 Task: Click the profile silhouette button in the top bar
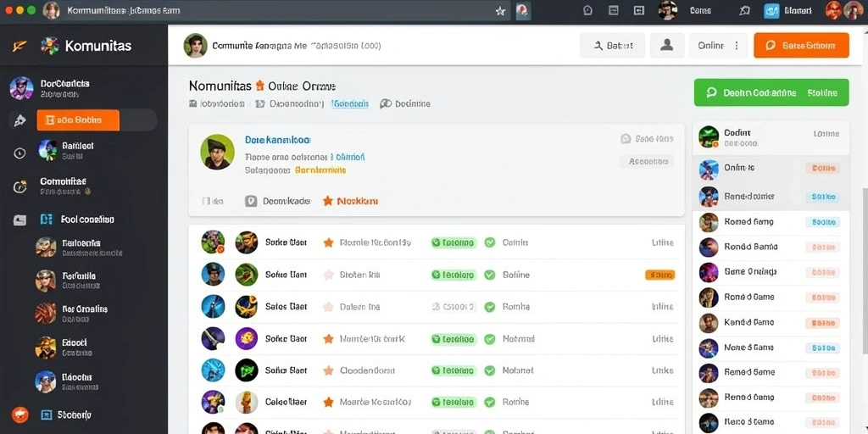(x=666, y=46)
